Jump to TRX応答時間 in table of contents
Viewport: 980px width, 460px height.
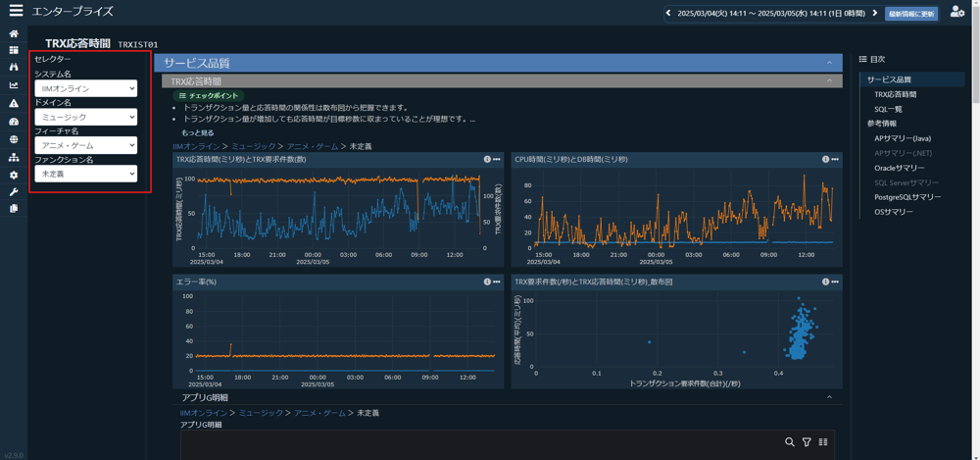pyautogui.click(x=896, y=94)
